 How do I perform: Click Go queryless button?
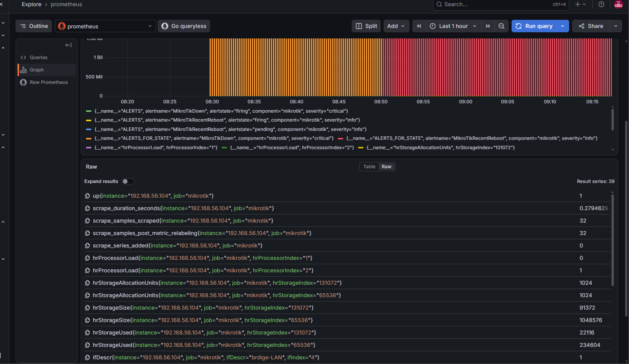184,26
